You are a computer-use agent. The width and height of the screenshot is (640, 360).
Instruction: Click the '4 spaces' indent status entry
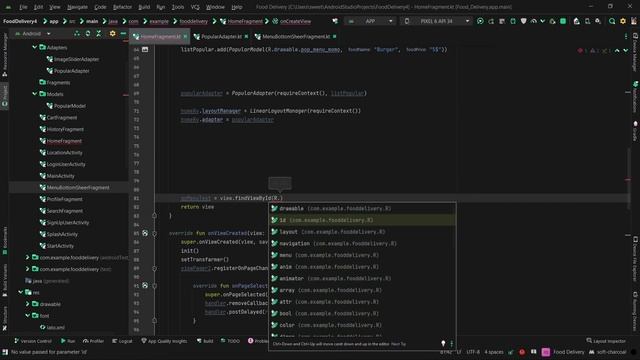pos(494,352)
